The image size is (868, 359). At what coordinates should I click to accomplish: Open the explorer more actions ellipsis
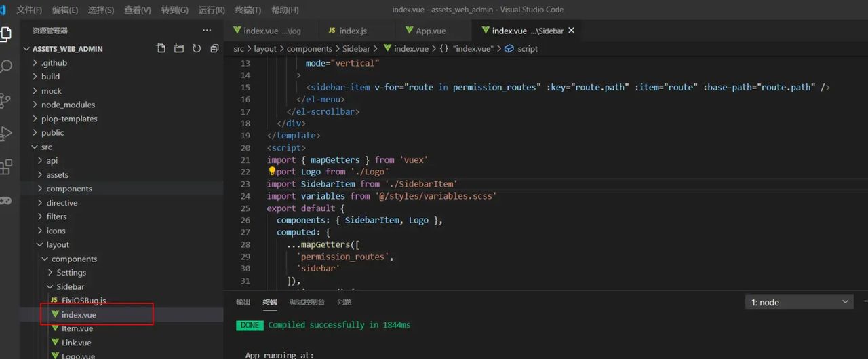point(207,31)
